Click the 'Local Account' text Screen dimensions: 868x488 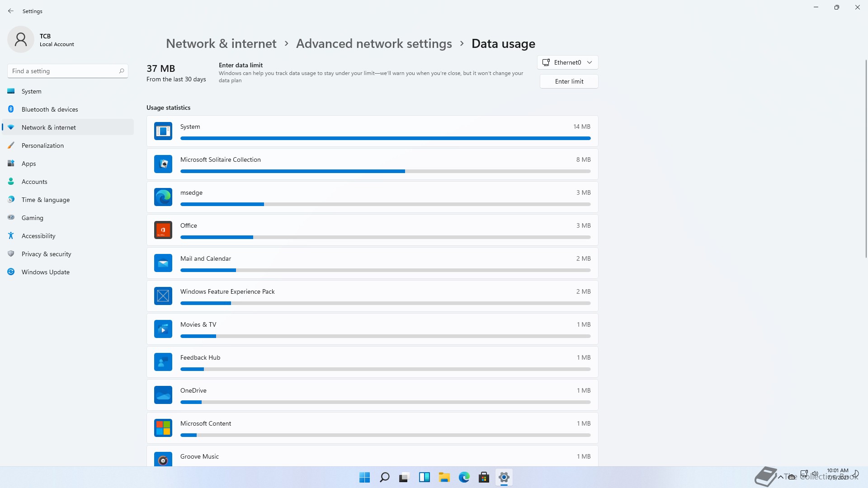tap(57, 44)
